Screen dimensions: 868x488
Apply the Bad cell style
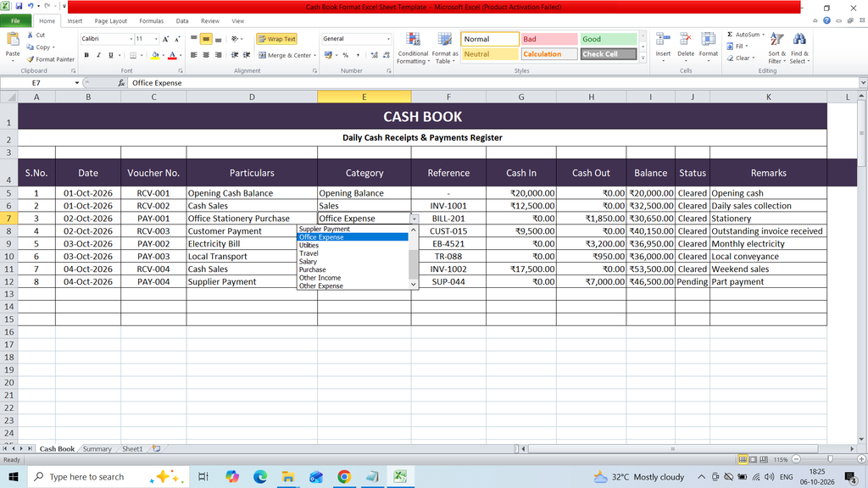click(x=549, y=39)
